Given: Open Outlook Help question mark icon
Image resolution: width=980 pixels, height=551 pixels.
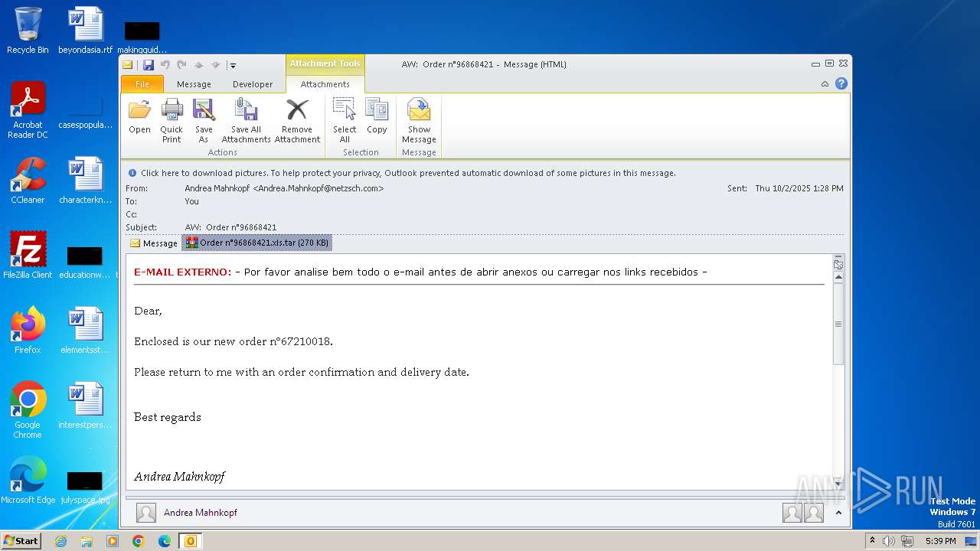Looking at the screenshot, I should [x=841, y=83].
